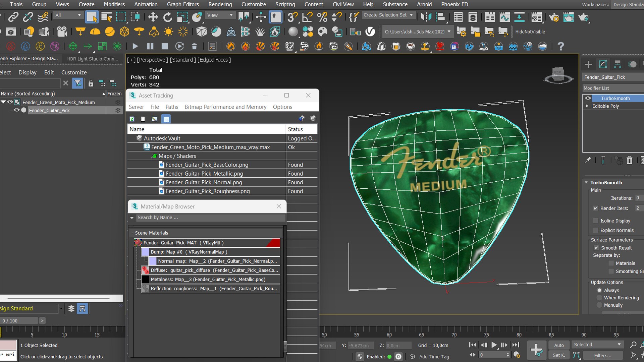Screen dimensions: 644x362
Task: Click the Phoenix FD fire preset icon
Action: [231, 46]
